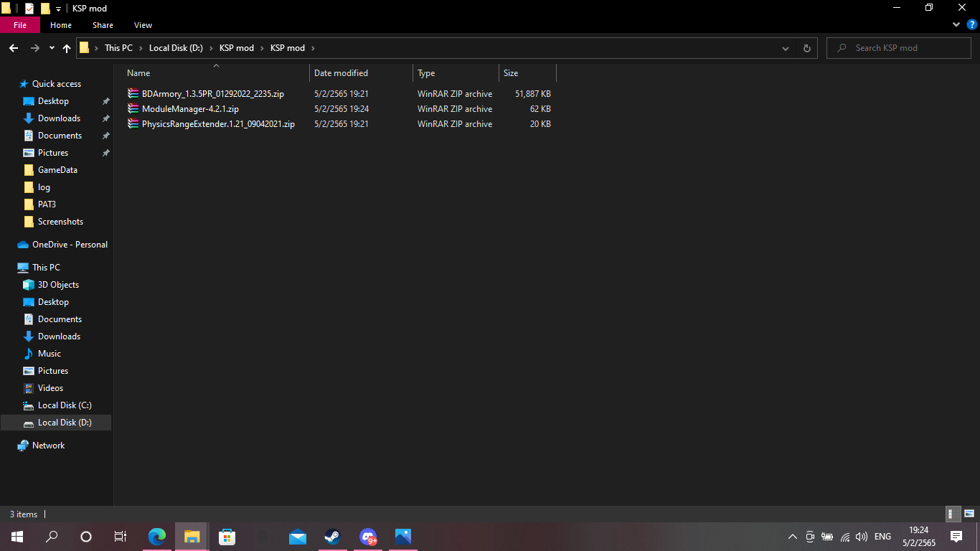Expand the ribbon with the chevron
Viewport: 980px width, 551px height.
[956, 25]
